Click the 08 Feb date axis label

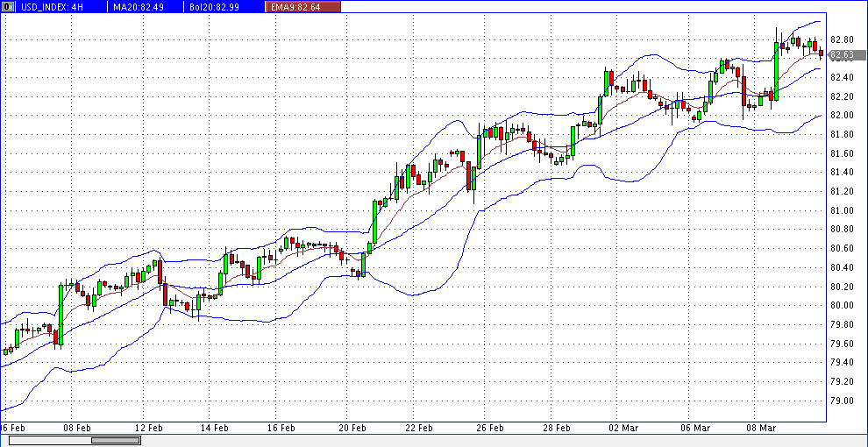pos(77,428)
